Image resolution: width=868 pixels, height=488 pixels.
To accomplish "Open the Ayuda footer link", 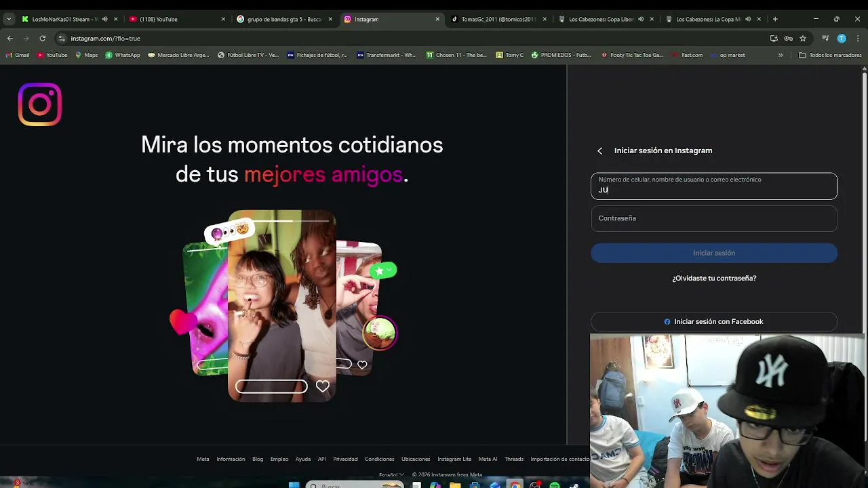I will tap(303, 459).
